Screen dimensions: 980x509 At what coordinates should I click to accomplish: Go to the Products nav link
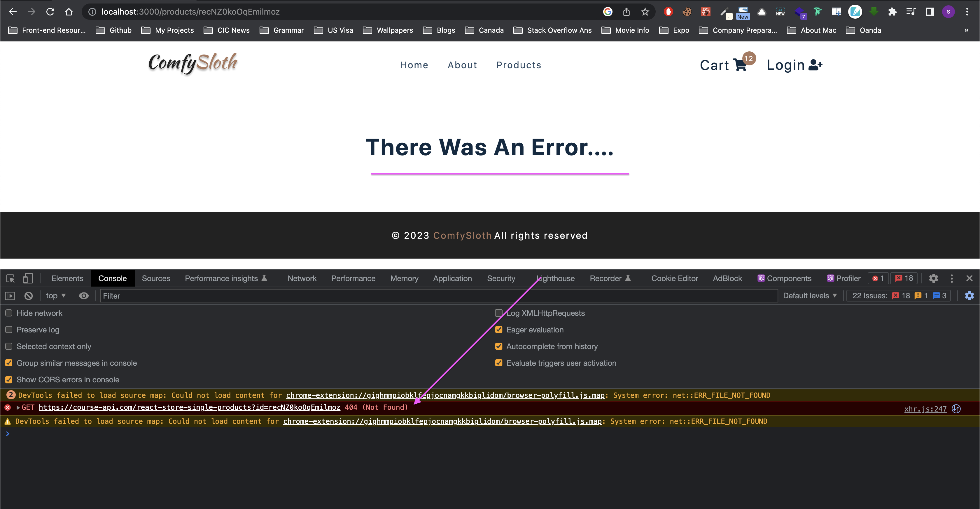click(519, 65)
